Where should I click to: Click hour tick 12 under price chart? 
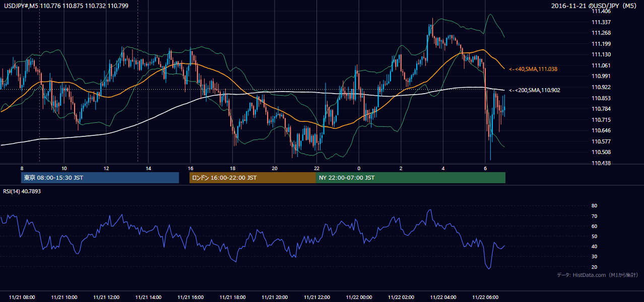click(x=106, y=168)
